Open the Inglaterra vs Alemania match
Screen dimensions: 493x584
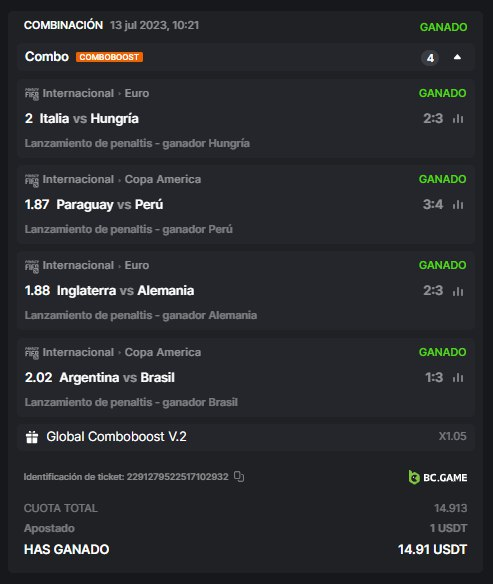pos(125,291)
